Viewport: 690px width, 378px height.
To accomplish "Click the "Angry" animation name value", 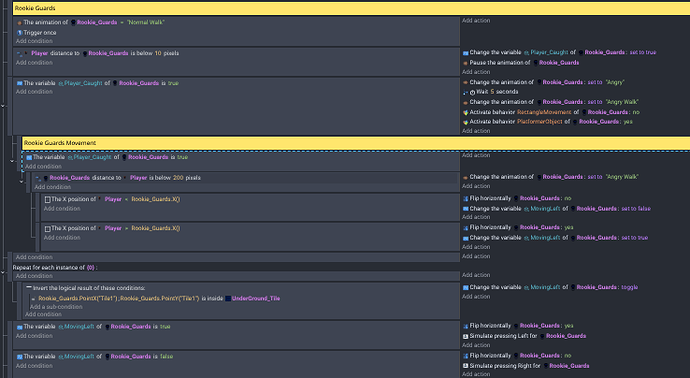I will (615, 82).
